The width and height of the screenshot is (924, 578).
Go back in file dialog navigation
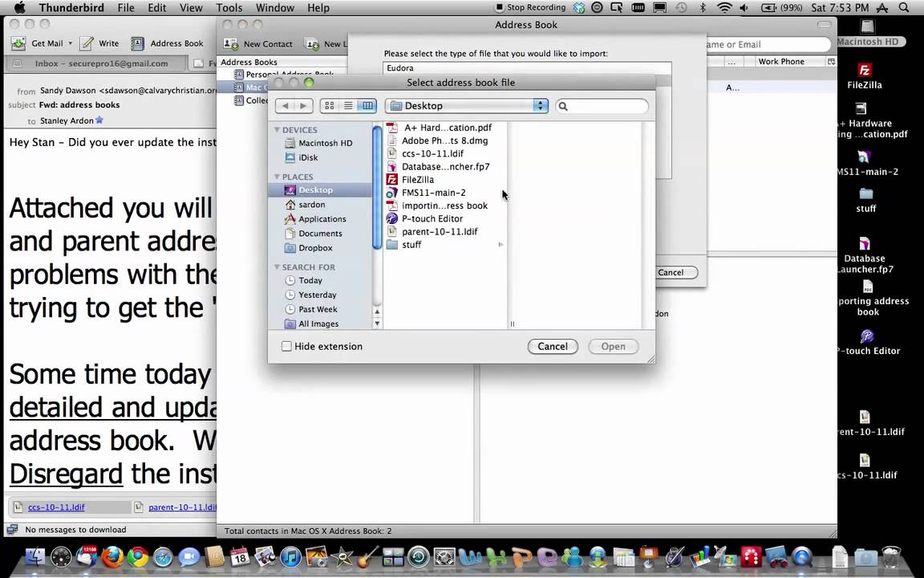pyautogui.click(x=286, y=106)
